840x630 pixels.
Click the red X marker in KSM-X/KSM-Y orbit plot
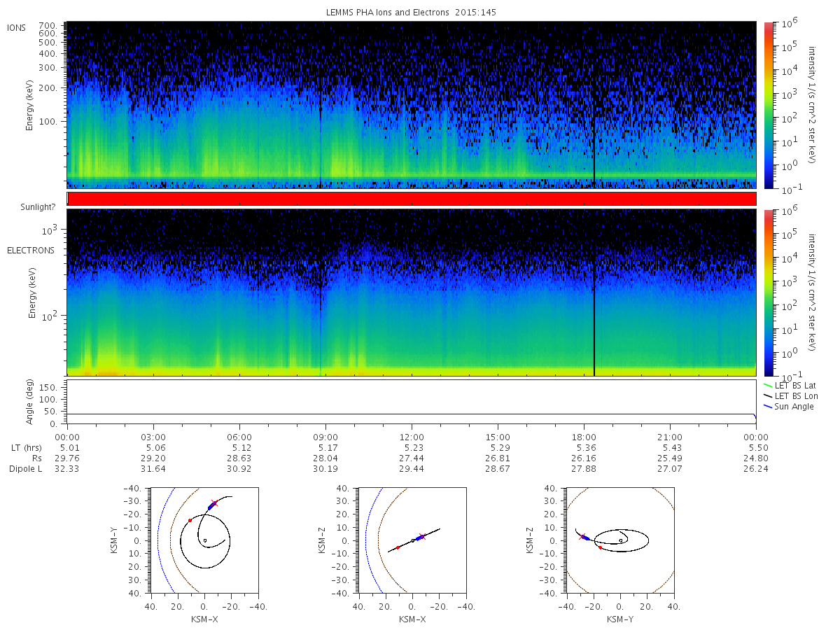tap(214, 503)
